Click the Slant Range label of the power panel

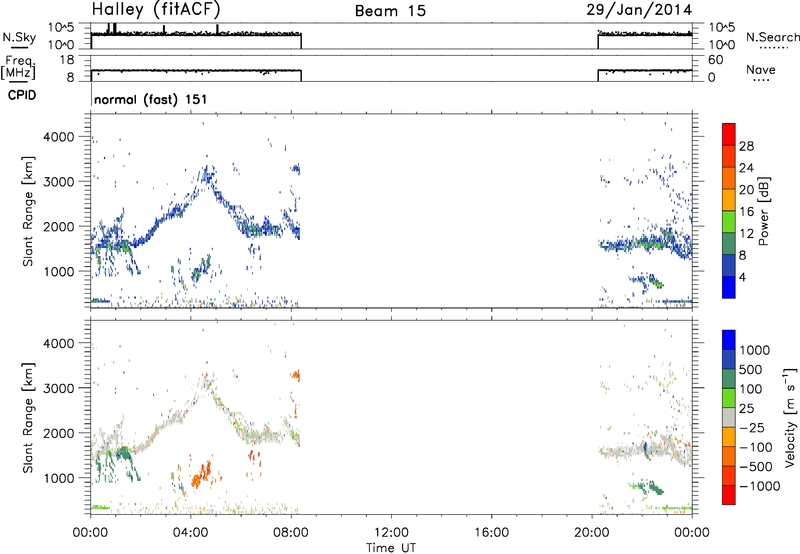[28, 211]
